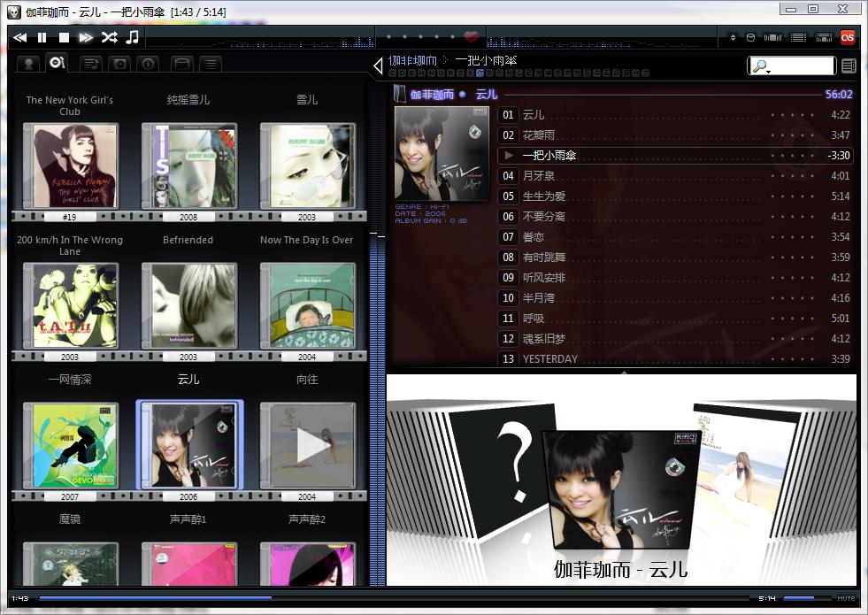Select track 12 魂系旧梦
Viewport: 868px width, 615px height.
point(674,339)
